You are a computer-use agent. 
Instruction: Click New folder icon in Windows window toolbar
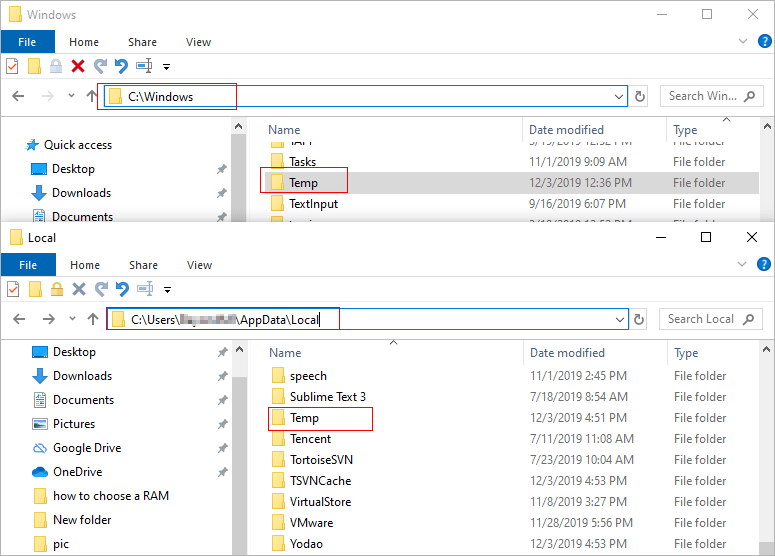point(34,66)
